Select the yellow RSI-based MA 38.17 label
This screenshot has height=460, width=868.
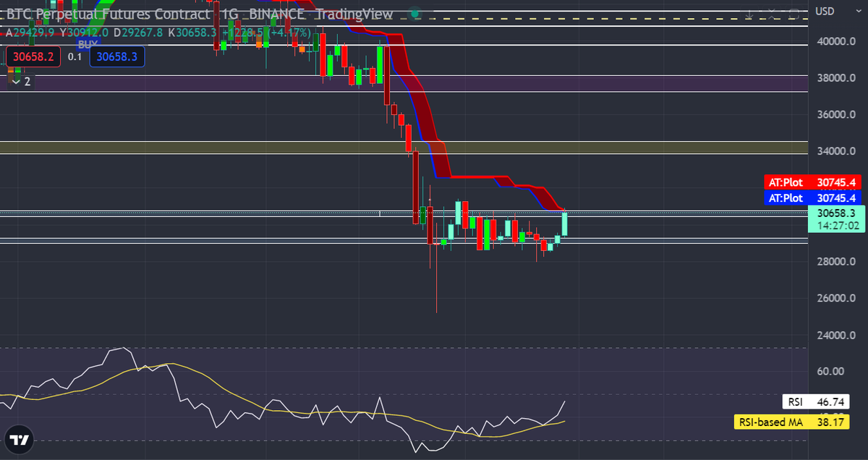793,421
